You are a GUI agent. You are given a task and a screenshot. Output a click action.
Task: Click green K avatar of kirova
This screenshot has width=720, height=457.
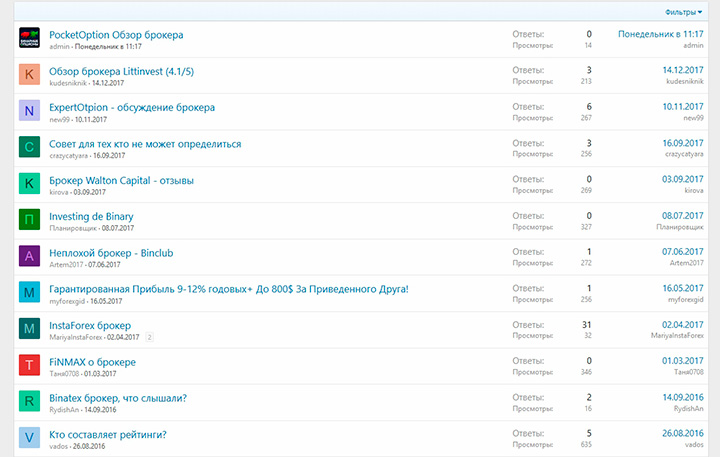(30, 184)
